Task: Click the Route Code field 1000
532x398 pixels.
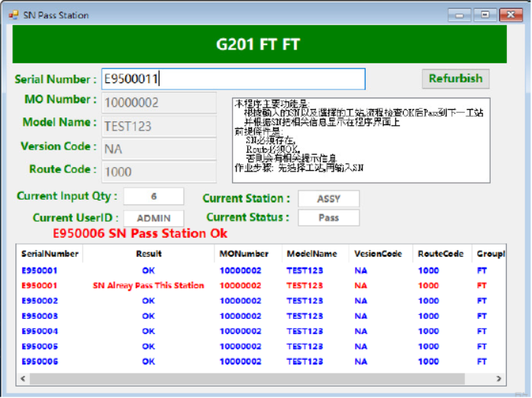Action: (x=159, y=172)
